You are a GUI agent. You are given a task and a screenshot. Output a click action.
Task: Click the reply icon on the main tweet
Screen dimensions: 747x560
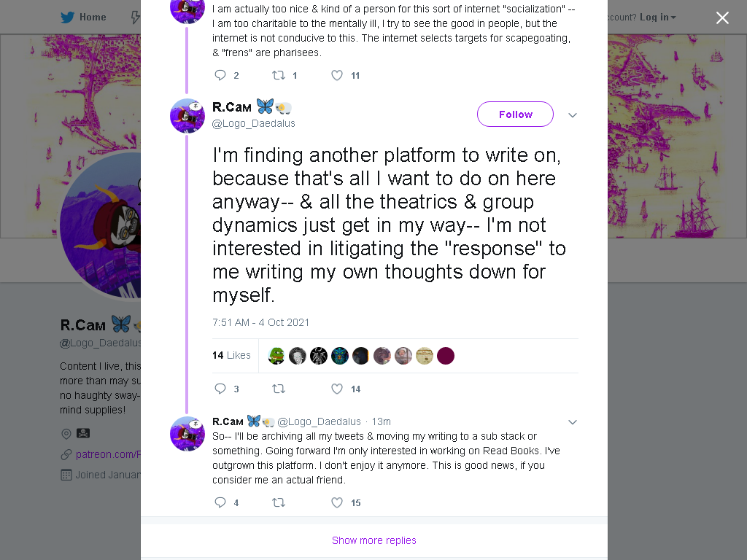220,389
